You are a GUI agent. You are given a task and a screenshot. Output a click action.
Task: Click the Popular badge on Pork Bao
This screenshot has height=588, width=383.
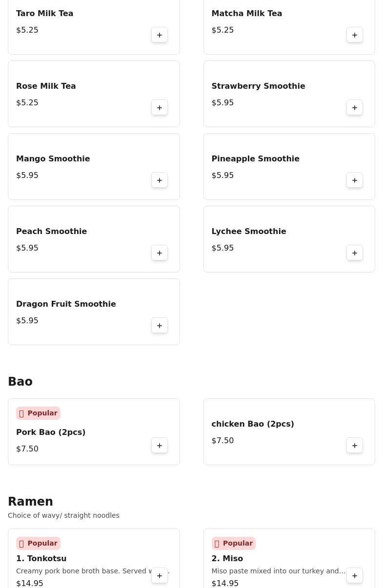(38, 413)
